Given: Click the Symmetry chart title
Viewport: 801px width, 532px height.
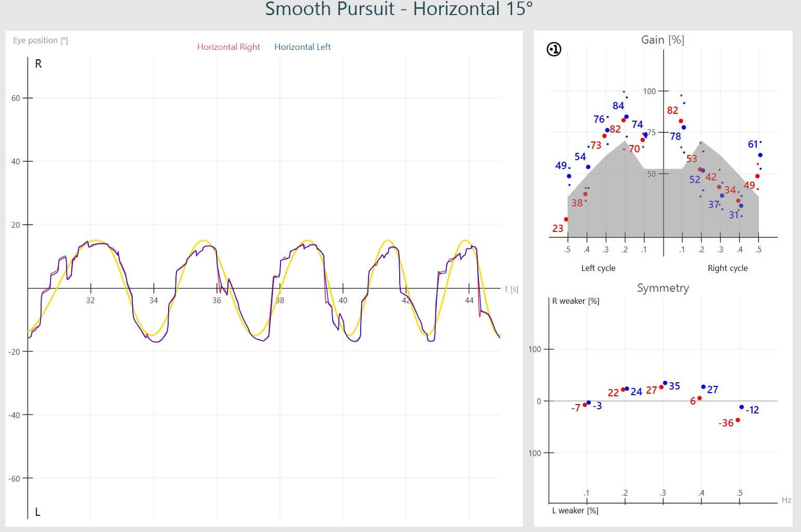Looking at the screenshot, I should 663,288.
